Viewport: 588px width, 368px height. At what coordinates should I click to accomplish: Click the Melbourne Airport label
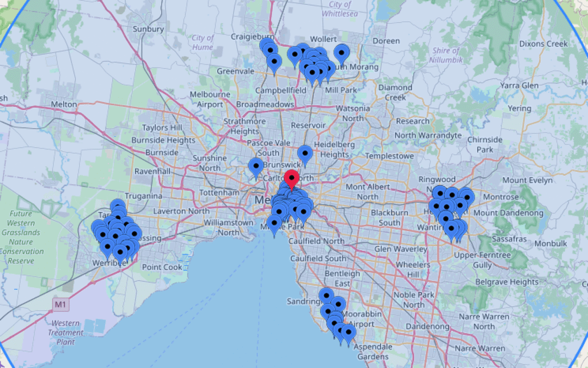(x=210, y=99)
